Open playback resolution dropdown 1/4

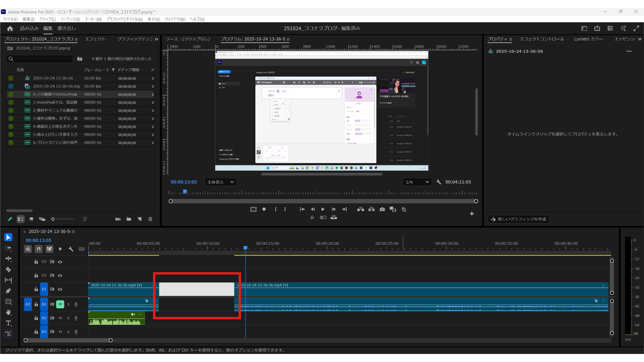tap(417, 182)
